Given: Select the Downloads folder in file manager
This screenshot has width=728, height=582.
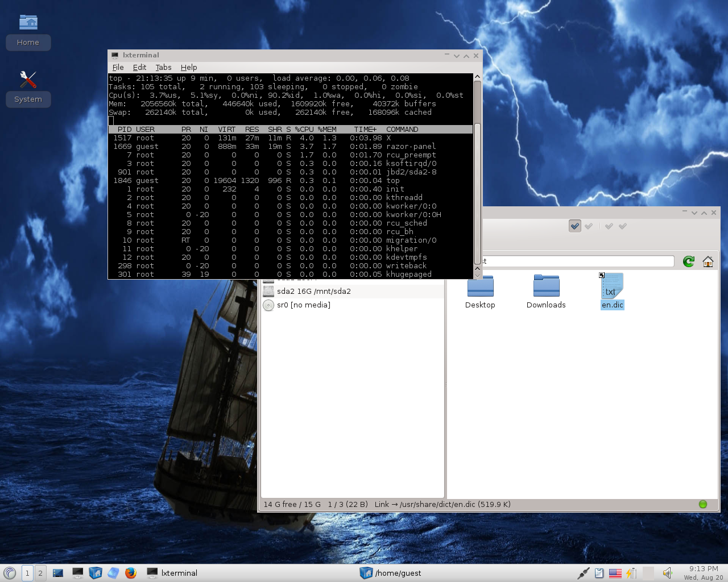Looking at the screenshot, I should 546,292.
